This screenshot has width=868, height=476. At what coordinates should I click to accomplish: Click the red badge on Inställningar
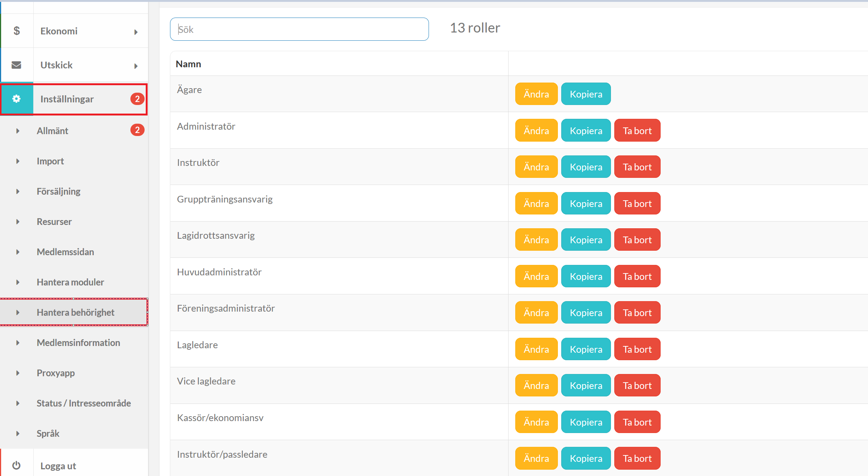137,99
